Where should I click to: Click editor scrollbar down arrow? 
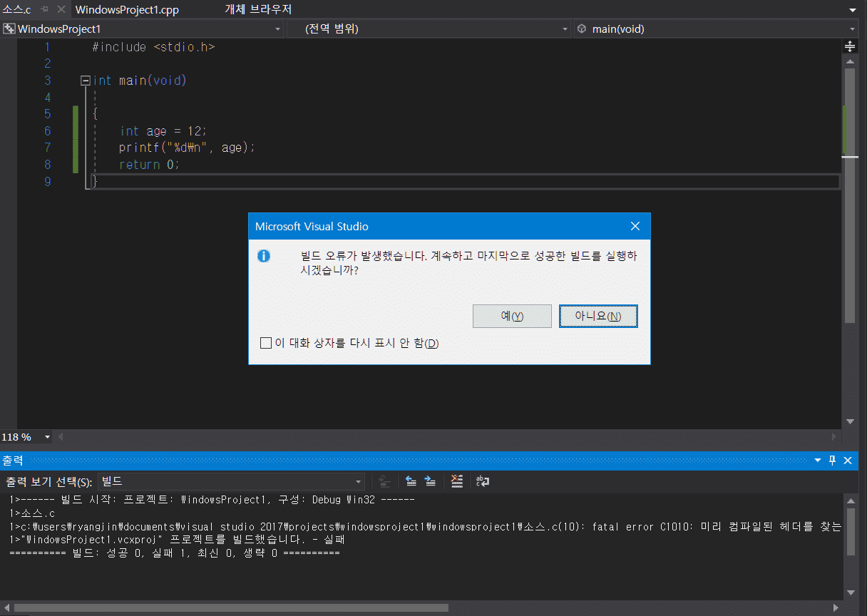click(x=850, y=421)
